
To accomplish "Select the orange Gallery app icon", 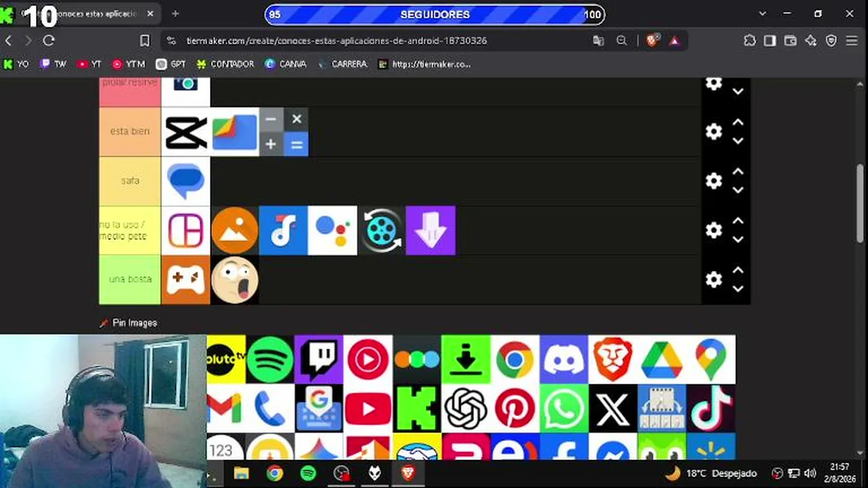I will pos(235,230).
